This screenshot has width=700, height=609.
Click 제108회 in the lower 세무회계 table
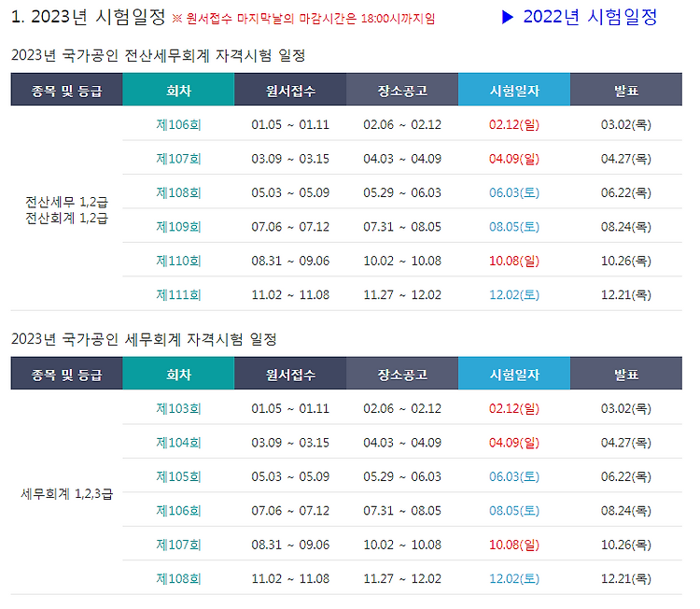click(178, 578)
